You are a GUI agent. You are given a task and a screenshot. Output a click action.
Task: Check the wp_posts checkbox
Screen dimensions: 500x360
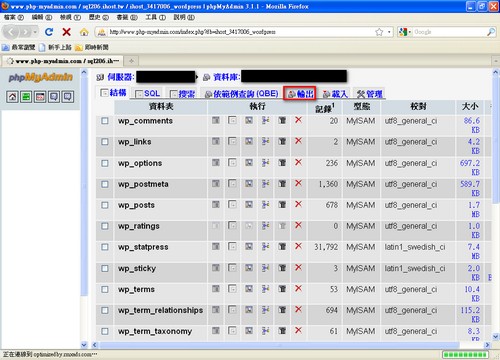click(105, 205)
